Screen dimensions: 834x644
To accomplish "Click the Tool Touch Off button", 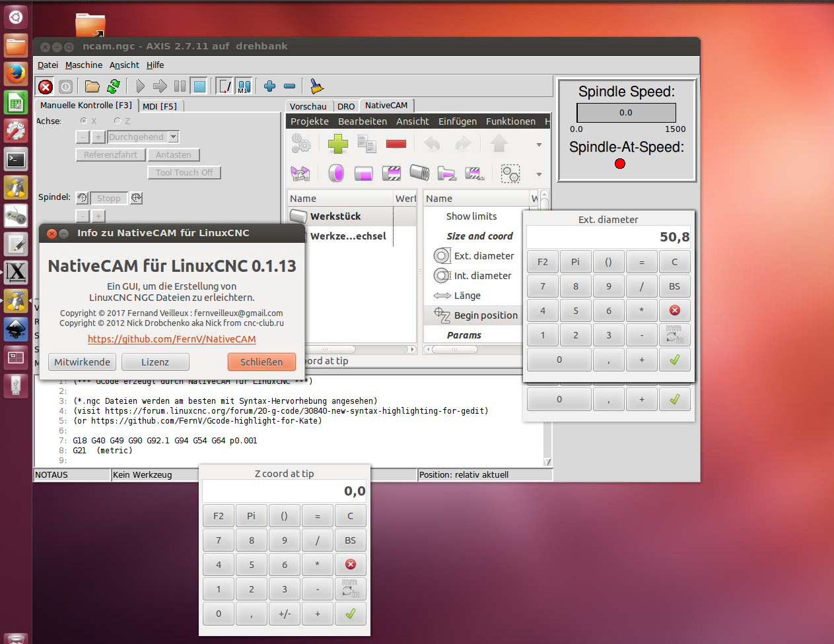I will point(184,173).
